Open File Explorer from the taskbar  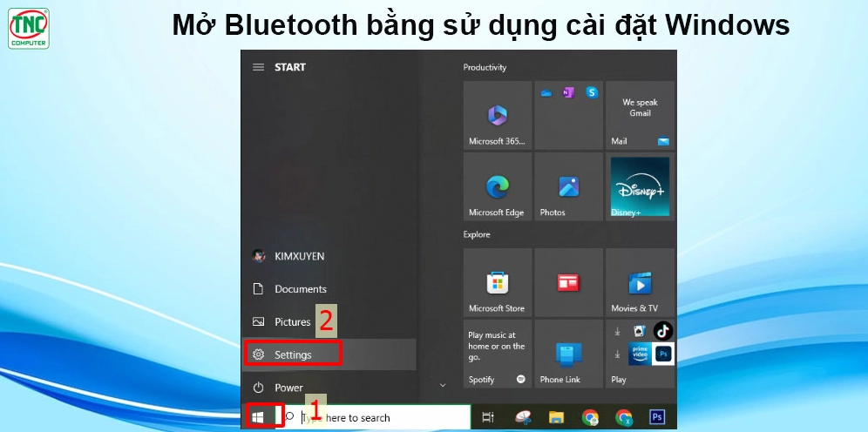[x=557, y=417]
